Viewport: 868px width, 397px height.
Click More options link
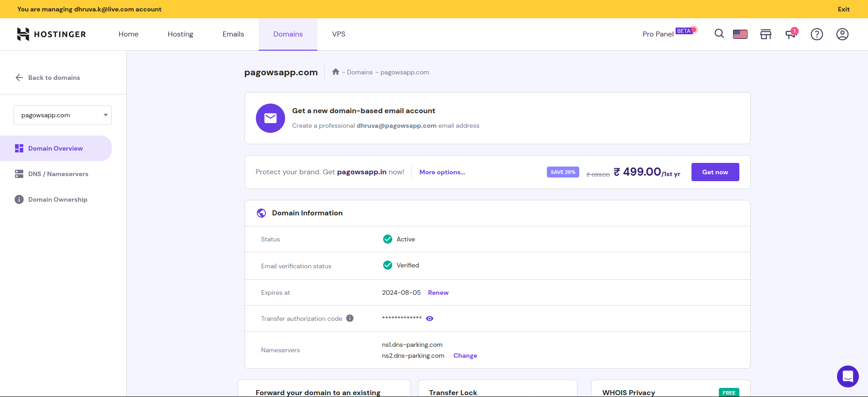[442, 172]
